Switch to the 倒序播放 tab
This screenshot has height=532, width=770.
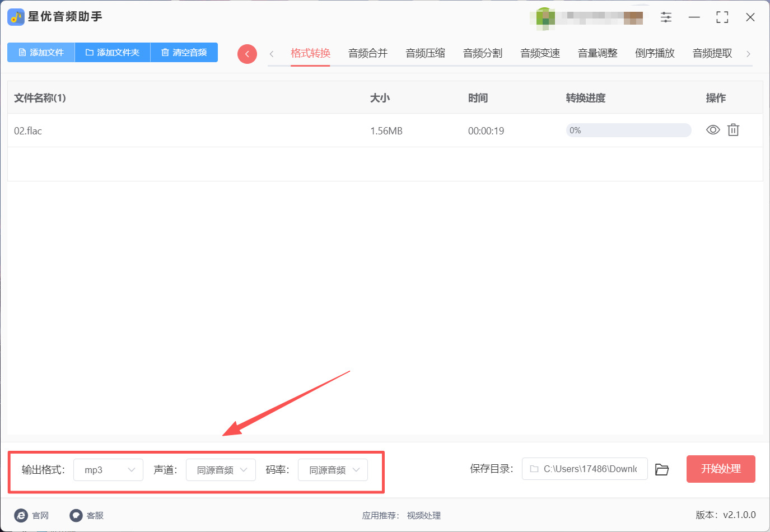pos(655,53)
